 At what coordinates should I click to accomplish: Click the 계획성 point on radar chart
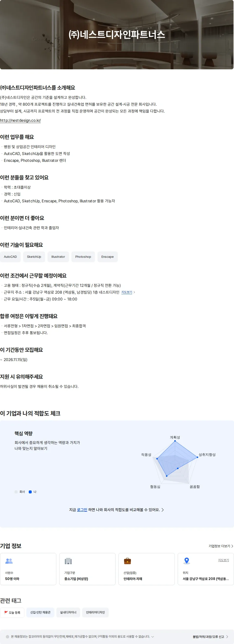tap(175, 441)
